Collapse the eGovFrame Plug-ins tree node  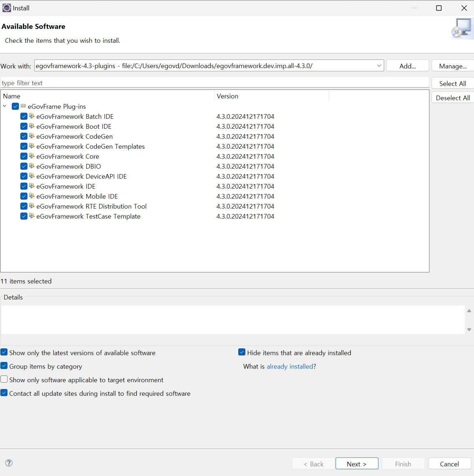5,106
